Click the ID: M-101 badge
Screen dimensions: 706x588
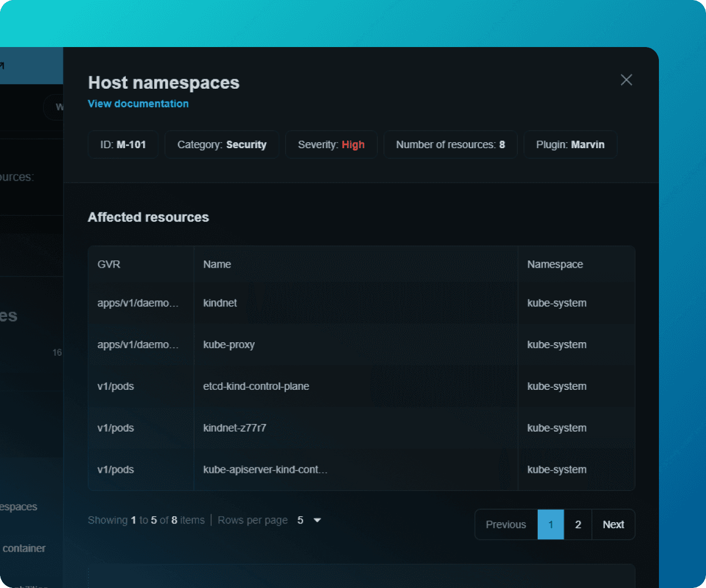tap(123, 145)
